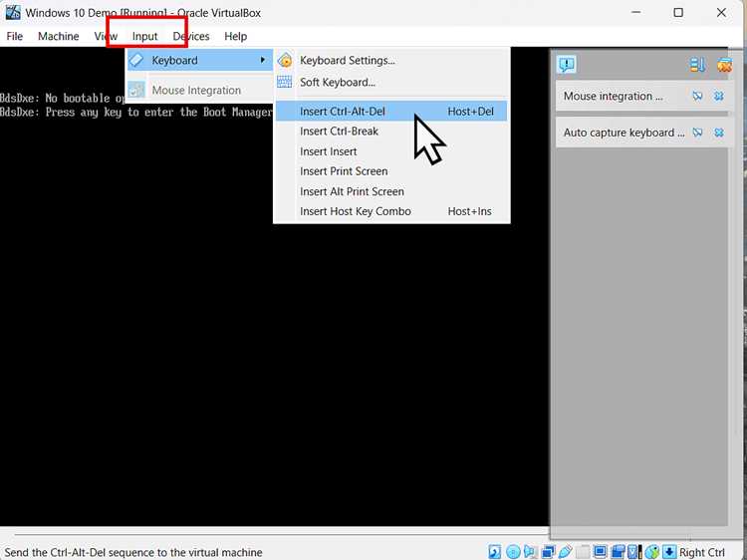Click the hard disk status bar icon
This screenshot has width=747, height=560.
[x=494, y=552]
